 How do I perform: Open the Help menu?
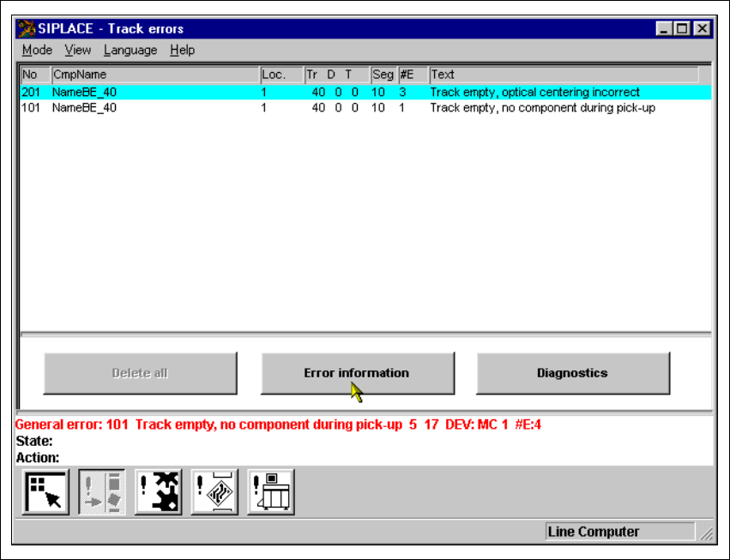click(x=182, y=50)
